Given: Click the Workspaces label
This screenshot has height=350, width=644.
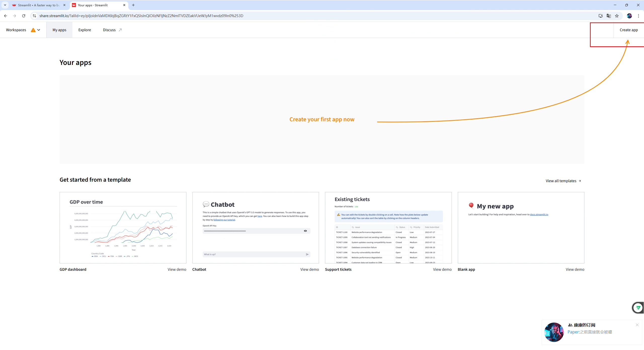Looking at the screenshot, I should pyautogui.click(x=16, y=30).
